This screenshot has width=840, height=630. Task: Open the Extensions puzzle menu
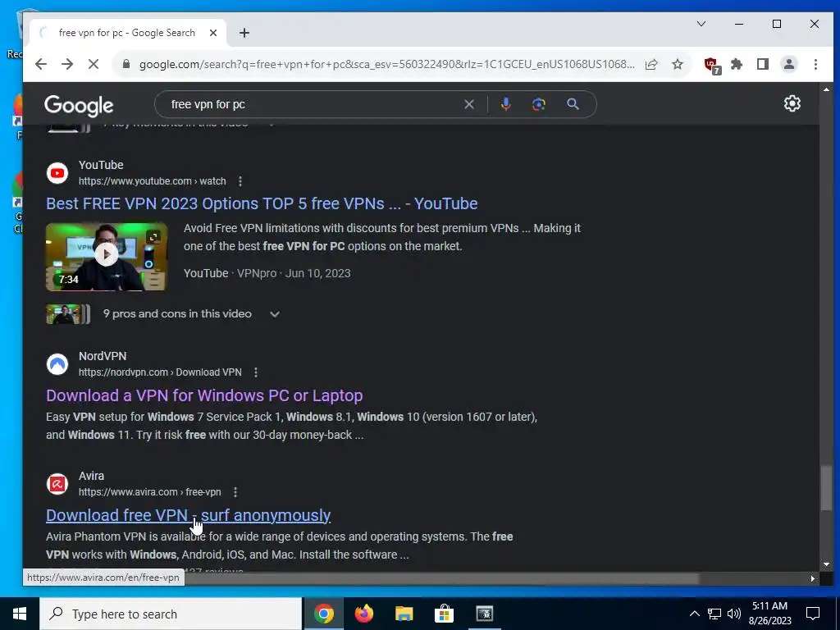click(737, 64)
